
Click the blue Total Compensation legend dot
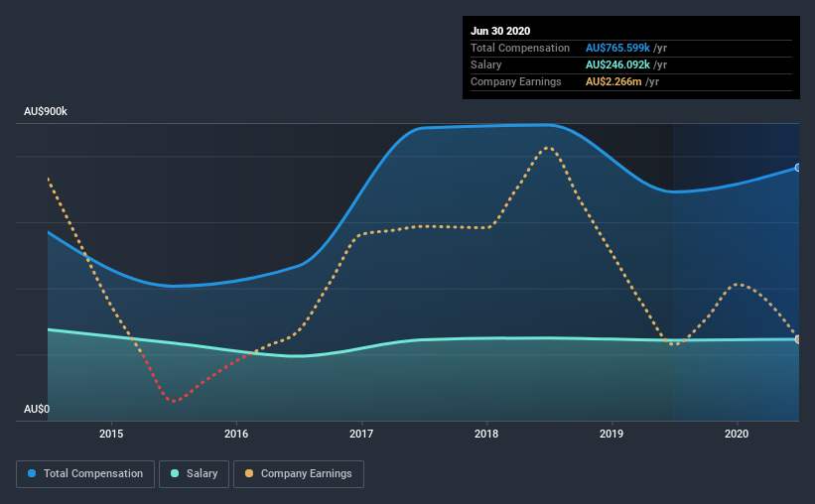click(32, 473)
